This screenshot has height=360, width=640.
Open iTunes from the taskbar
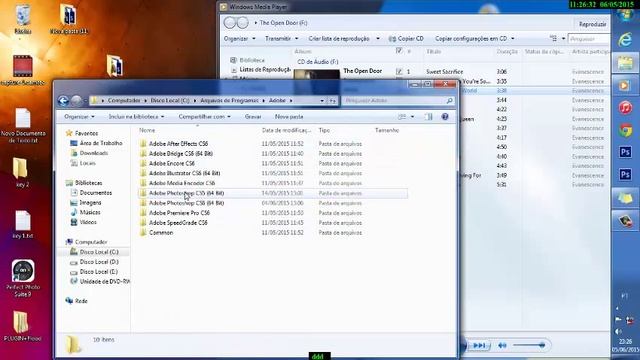[625, 108]
